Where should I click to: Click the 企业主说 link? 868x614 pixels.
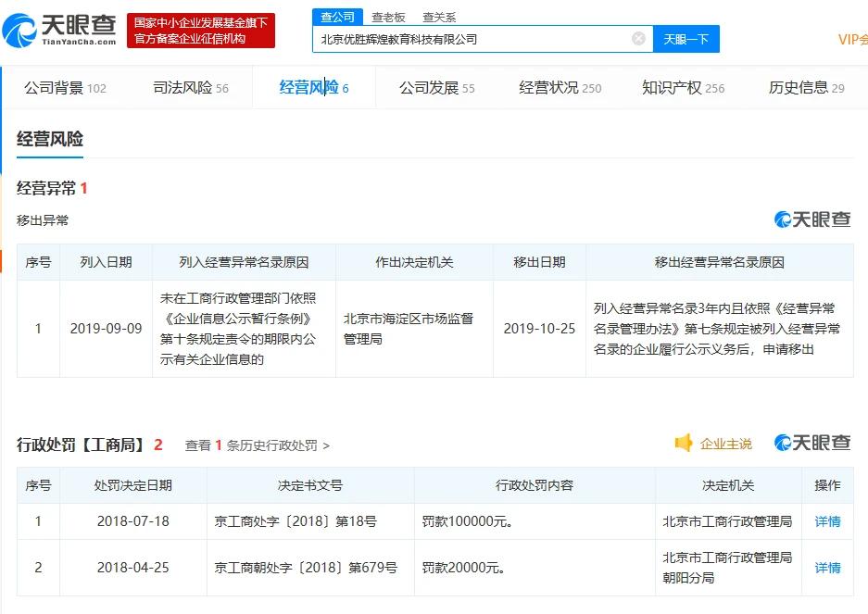click(x=725, y=444)
